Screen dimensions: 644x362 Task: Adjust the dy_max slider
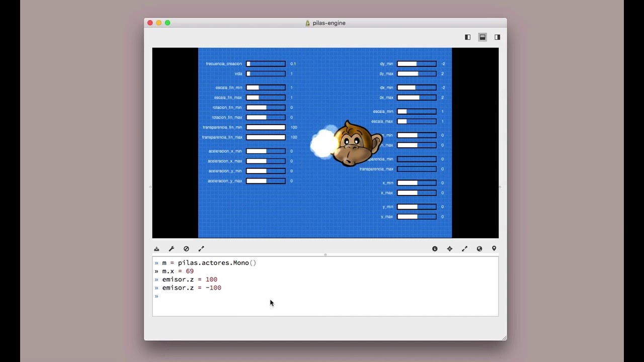417,74
